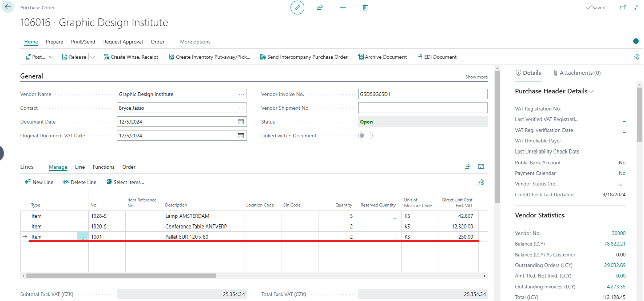Image resolution: width=644 pixels, height=301 pixels.
Task: Toggle Linked with E-Document switch
Action: pyautogui.click(x=365, y=136)
